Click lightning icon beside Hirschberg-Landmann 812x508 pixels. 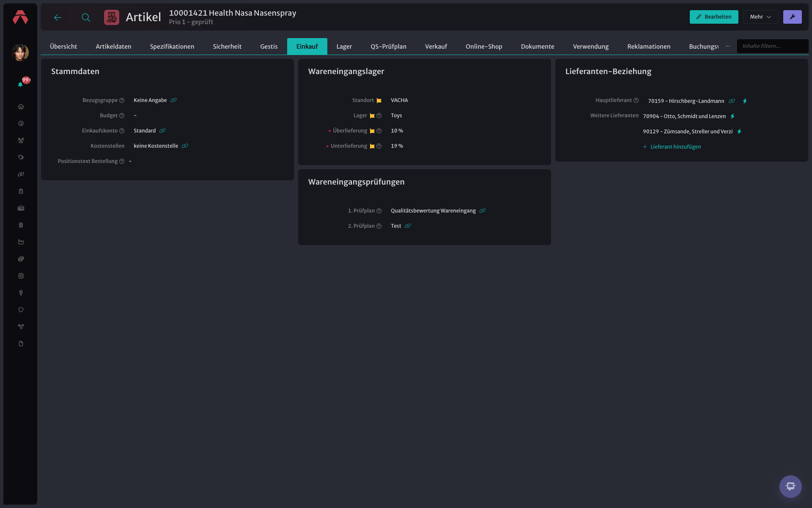[745, 101]
